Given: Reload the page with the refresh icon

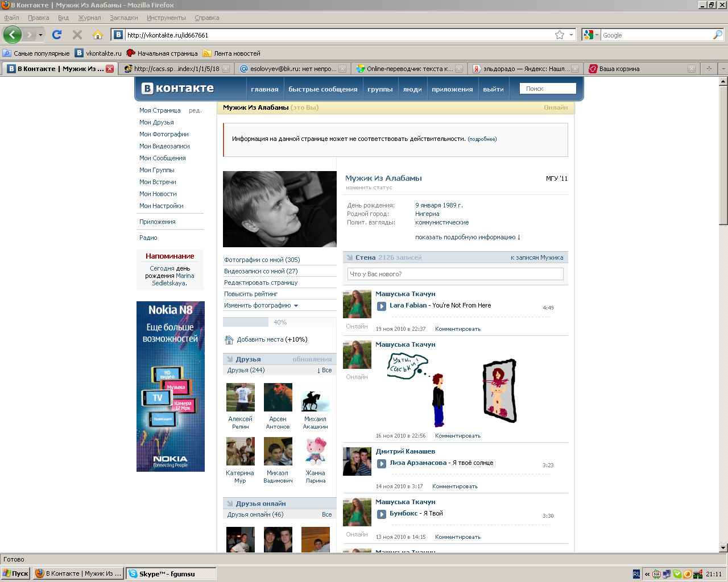Looking at the screenshot, I should click(x=57, y=35).
